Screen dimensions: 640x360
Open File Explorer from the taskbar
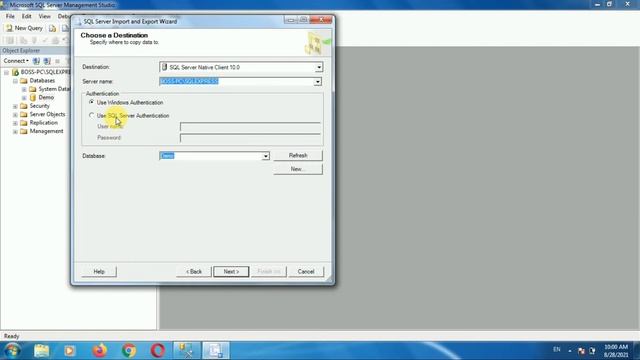[x=41, y=351]
